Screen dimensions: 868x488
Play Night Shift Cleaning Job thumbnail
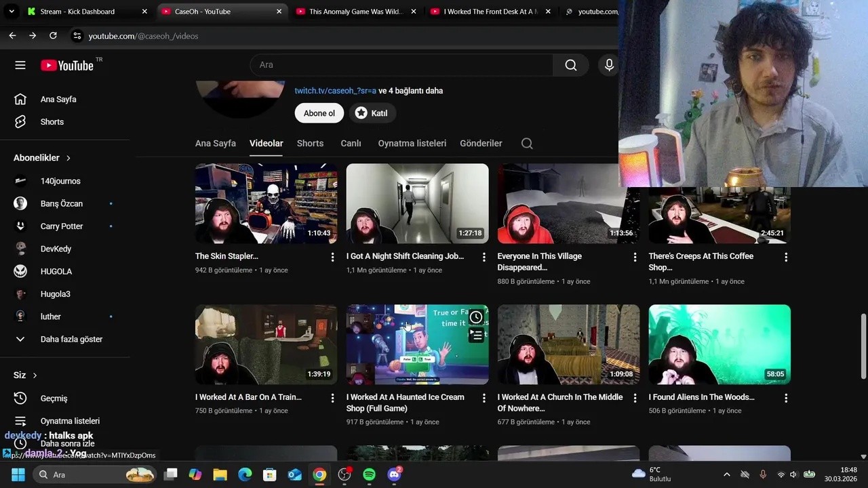coord(418,203)
